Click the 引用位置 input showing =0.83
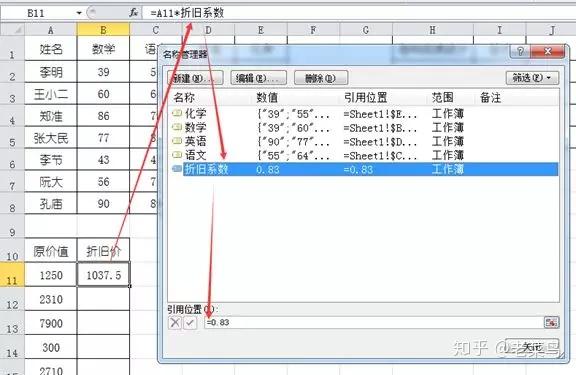This screenshot has height=375, width=576. [x=374, y=322]
